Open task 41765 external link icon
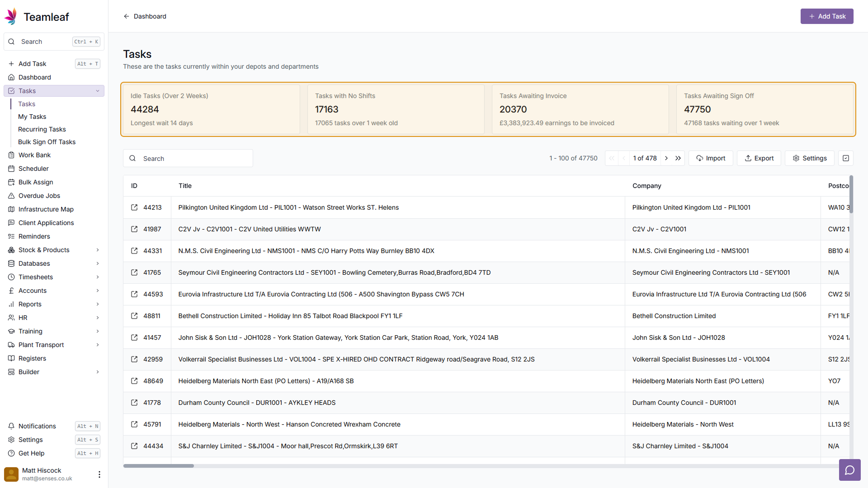868x488 pixels. [x=134, y=272]
